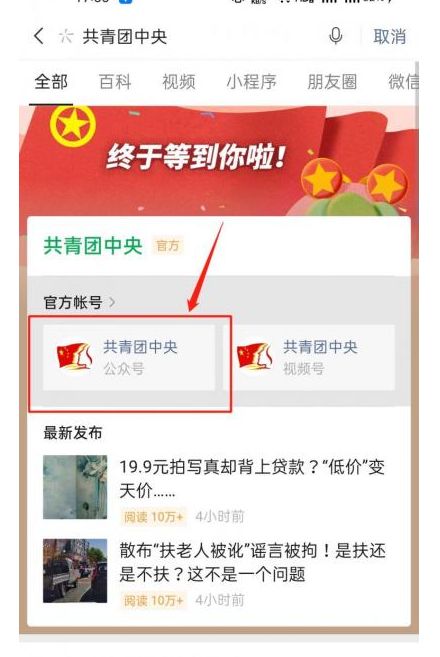Tap street photo thumbnail of second article
The image size is (440, 657).
point(75,571)
